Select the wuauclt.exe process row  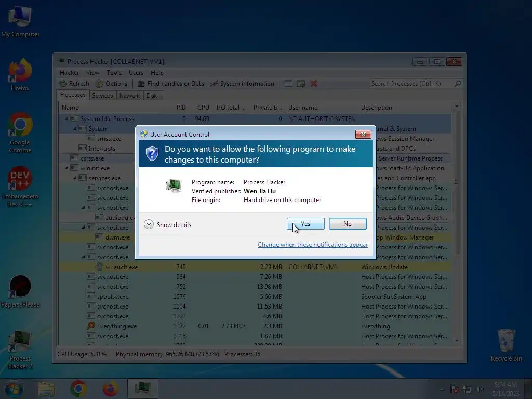tap(255, 267)
